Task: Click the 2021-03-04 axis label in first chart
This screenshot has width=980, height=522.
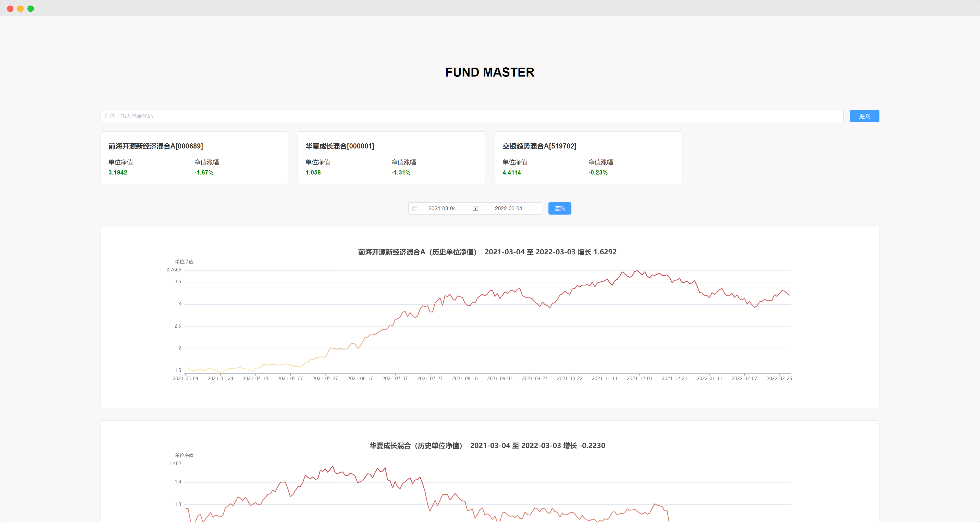Action: point(185,378)
